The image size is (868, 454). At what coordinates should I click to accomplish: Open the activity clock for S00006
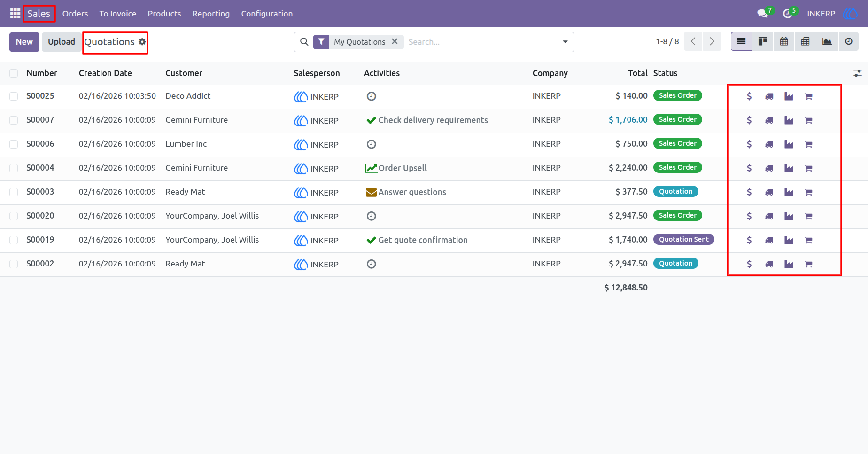(371, 144)
